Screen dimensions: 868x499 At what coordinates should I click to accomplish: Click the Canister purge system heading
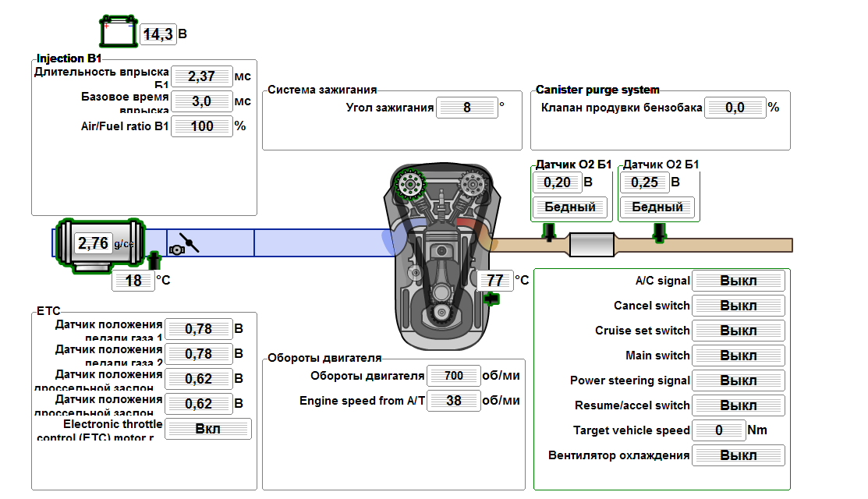(x=597, y=90)
